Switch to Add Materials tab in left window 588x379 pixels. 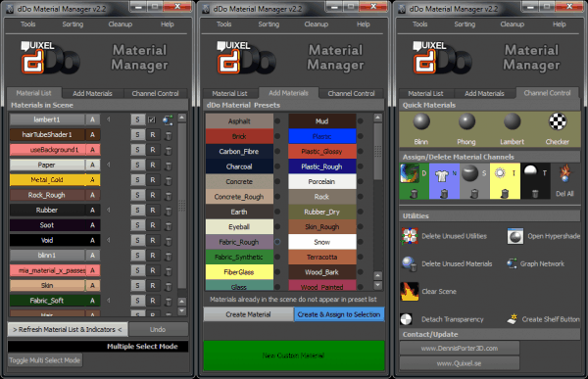92,93
